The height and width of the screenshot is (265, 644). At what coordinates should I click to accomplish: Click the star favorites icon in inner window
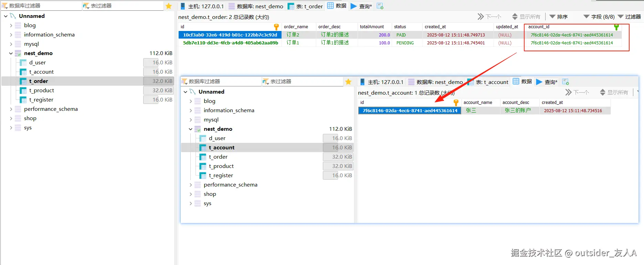click(x=348, y=82)
